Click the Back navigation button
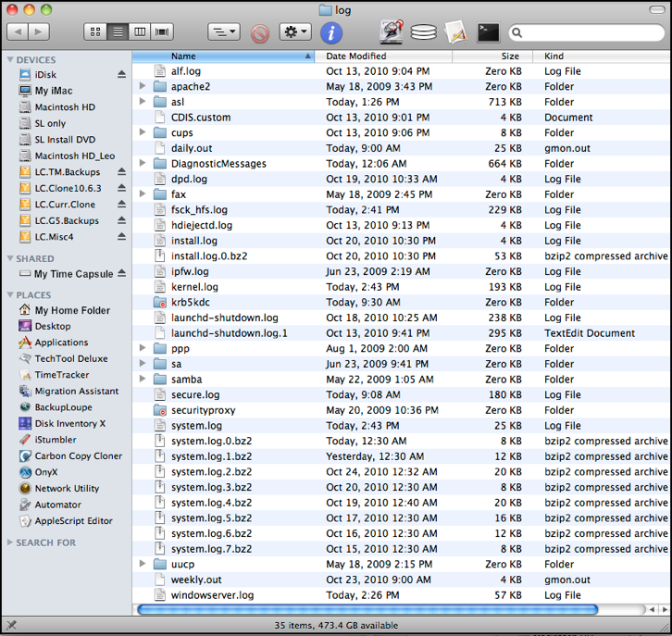 click(18, 32)
